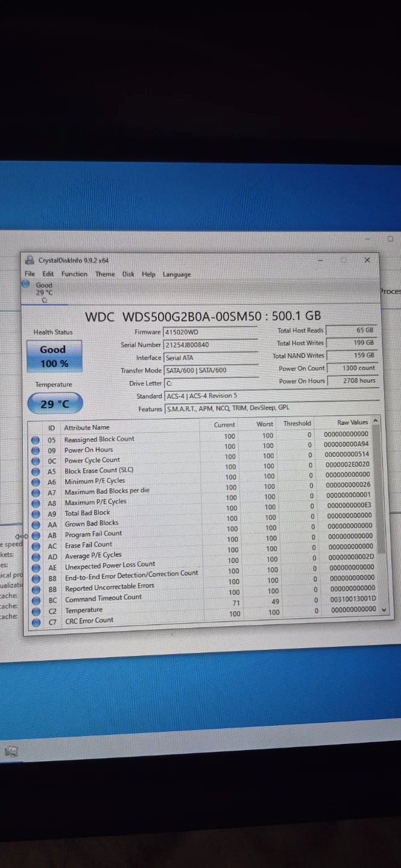
Task: Click status icon for Maximum P/E Cycles
Action: click(x=36, y=503)
